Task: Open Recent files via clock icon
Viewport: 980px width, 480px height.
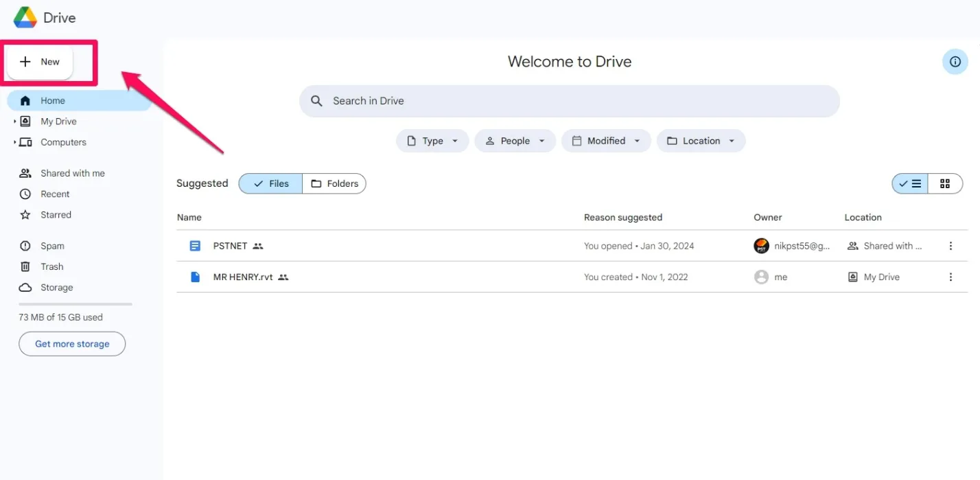Action: click(25, 194)
